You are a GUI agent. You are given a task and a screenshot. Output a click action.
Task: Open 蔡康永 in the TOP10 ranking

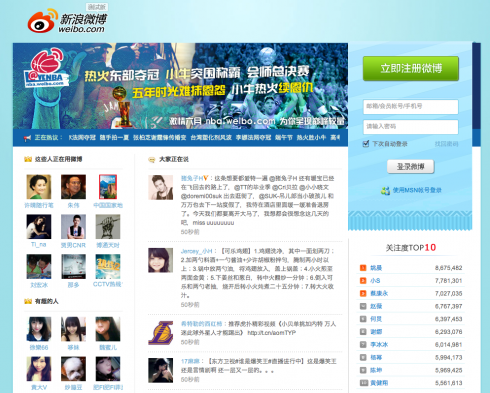(x=379, y=293)
